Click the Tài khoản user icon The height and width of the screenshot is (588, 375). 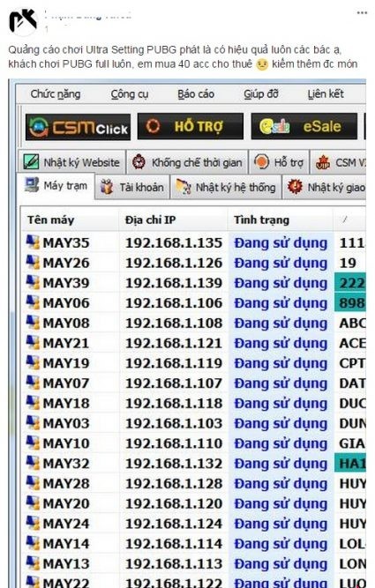click(x=107, y=187)
